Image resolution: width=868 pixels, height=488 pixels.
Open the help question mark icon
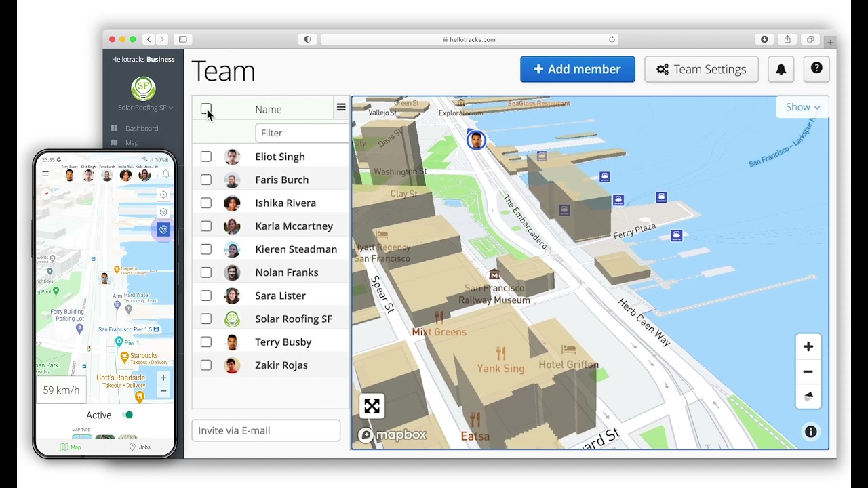coord(816,69)
